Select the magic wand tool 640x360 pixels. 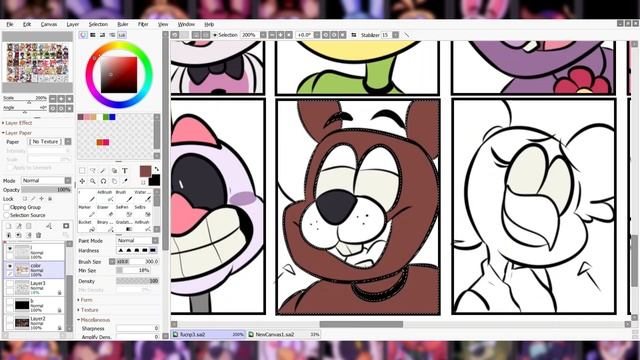tap(104, 171)
